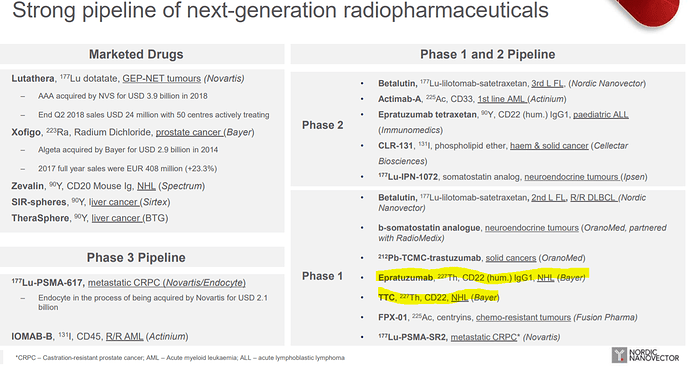The image size is (690, 370).
Task: Select the R/R AML link next to IOMAB-B
Action: (x=125, y=337)
